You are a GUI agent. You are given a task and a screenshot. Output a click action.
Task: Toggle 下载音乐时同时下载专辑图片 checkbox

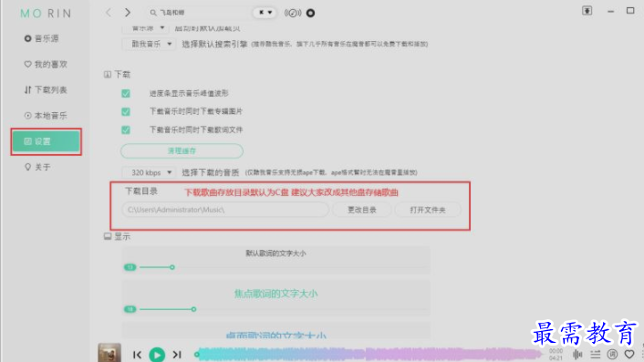[126, 111]
